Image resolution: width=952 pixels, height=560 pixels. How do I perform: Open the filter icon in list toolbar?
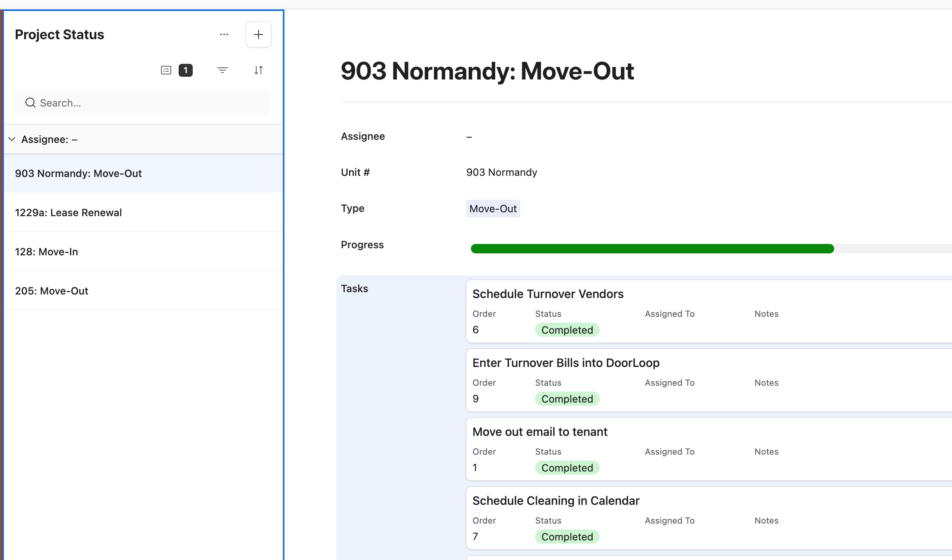point(222,70)
